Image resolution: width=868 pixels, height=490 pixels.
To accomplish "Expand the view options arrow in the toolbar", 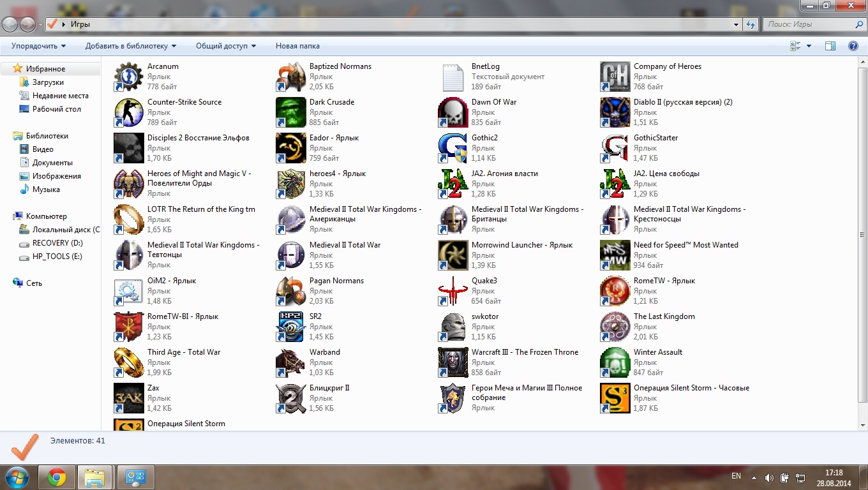I will 809,46.
